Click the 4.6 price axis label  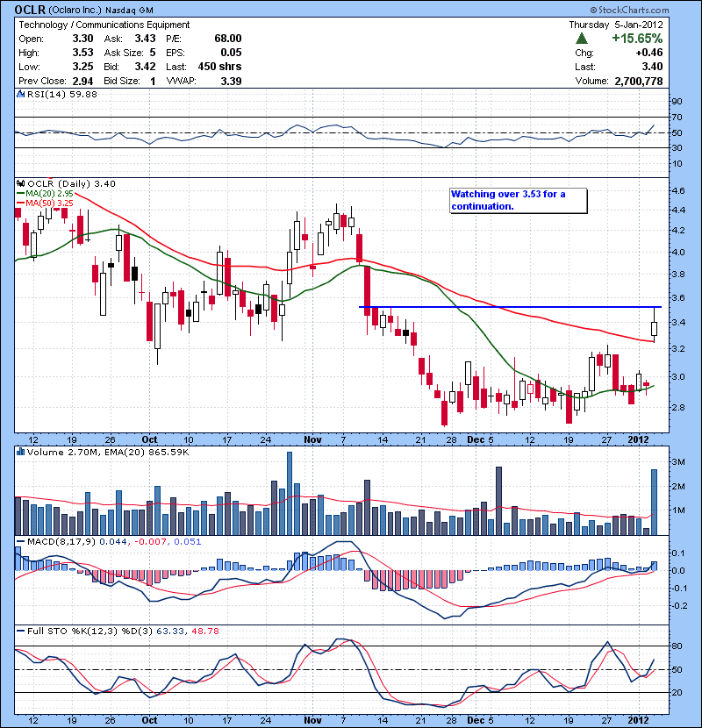pos(678,191)
